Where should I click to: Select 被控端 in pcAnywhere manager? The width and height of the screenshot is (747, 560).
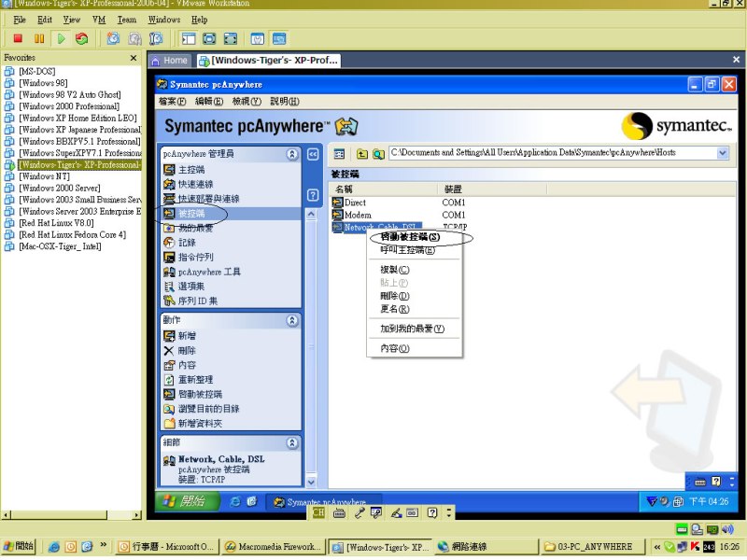click(x=184, y=214)
